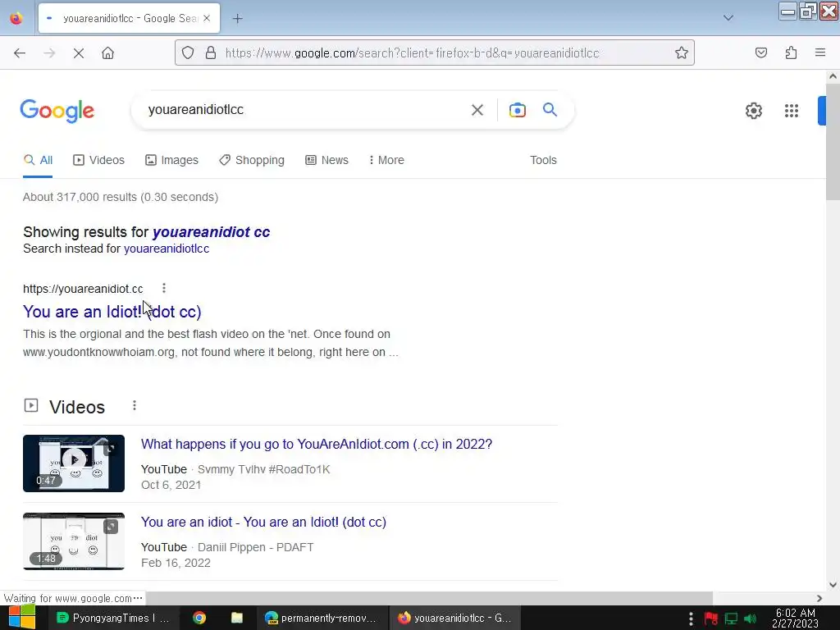List all tabs dropdown arrow
The width and height of the screenshot is (840, 630).
[x=728, y=18]
